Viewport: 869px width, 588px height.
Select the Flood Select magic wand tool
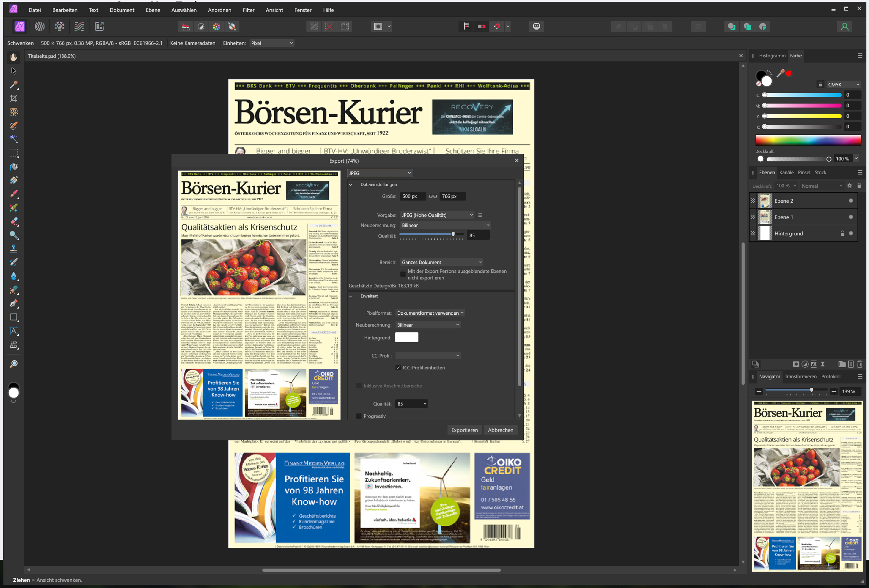pos(14,139)
